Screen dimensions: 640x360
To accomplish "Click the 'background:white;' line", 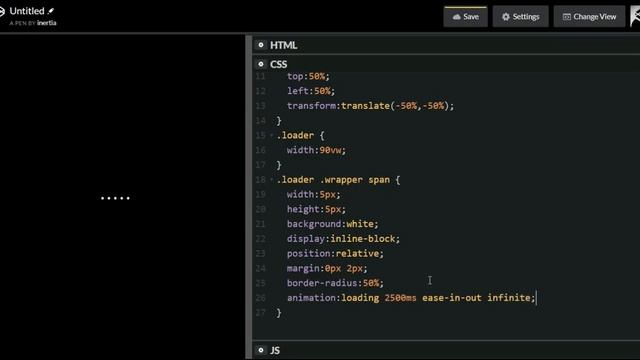I will (333, 224).
